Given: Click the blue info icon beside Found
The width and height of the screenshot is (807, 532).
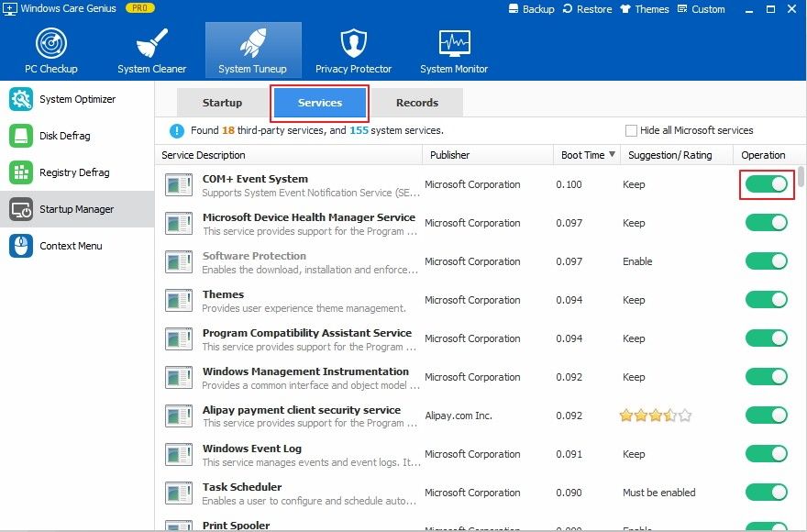Looking at the screenshot, I should pos(176,131).
